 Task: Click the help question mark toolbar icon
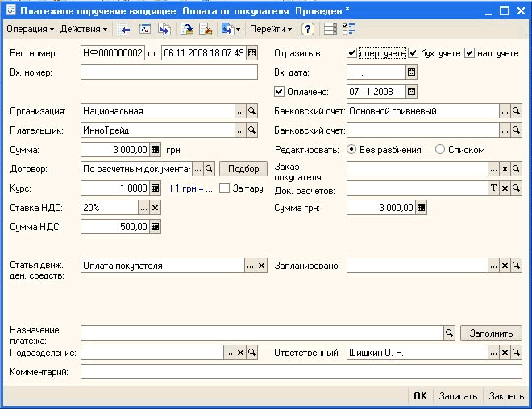[308, 29]
